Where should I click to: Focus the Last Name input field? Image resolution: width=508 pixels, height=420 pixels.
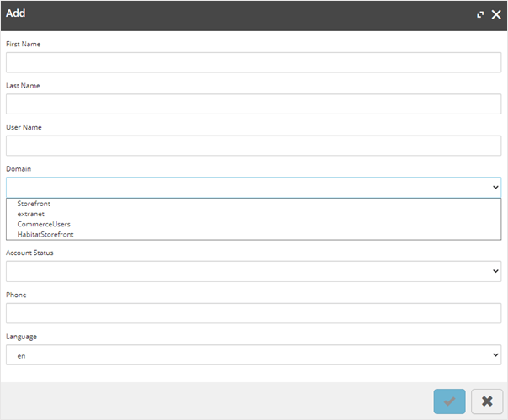coord(254,104)
